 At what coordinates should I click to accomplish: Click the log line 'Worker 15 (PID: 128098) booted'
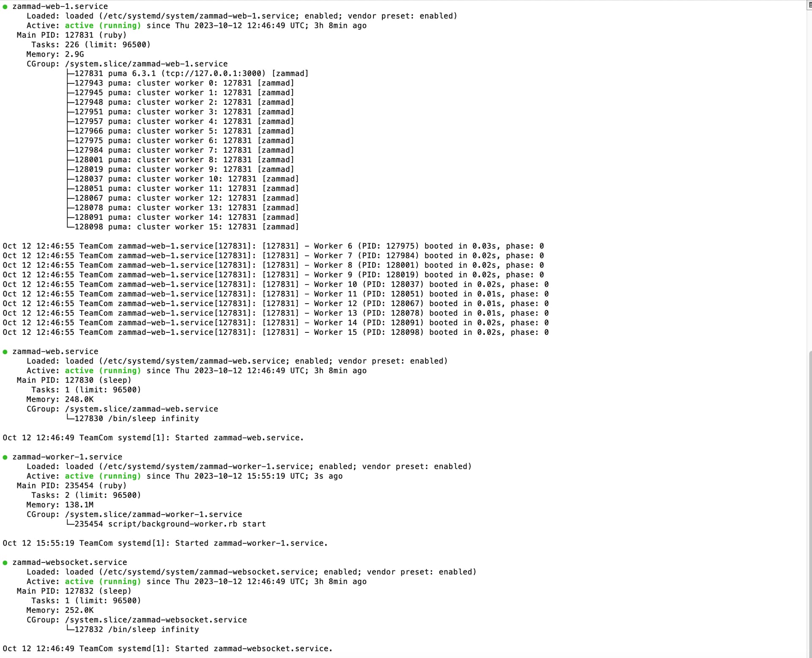coord(276,332)
